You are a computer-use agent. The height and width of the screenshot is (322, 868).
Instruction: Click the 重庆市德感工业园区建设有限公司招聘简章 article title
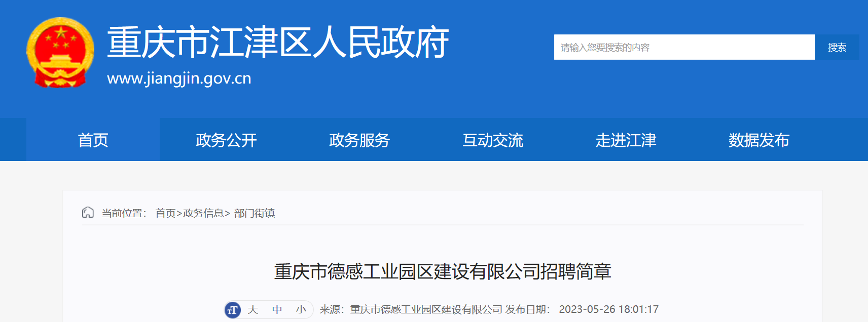(x=443, y=272)
